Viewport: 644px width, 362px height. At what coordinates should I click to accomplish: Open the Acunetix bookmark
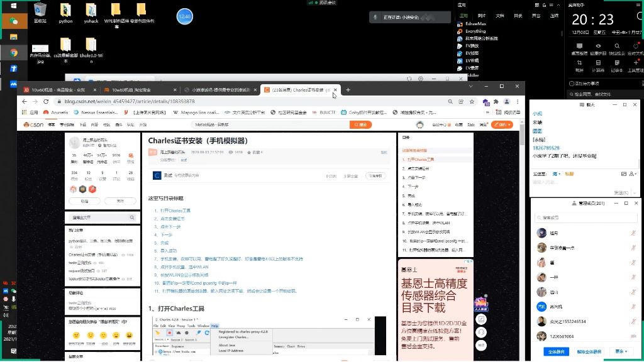tap(55, 112)
